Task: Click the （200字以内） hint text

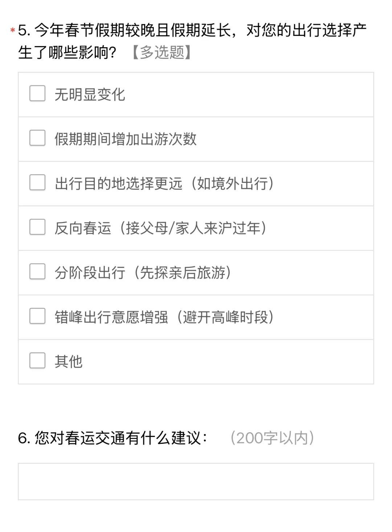Action: pos(271,438)
